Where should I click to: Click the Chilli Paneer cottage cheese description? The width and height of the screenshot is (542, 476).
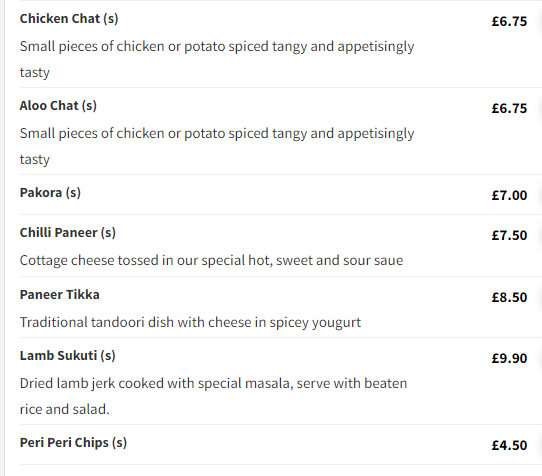coord(211,261)
